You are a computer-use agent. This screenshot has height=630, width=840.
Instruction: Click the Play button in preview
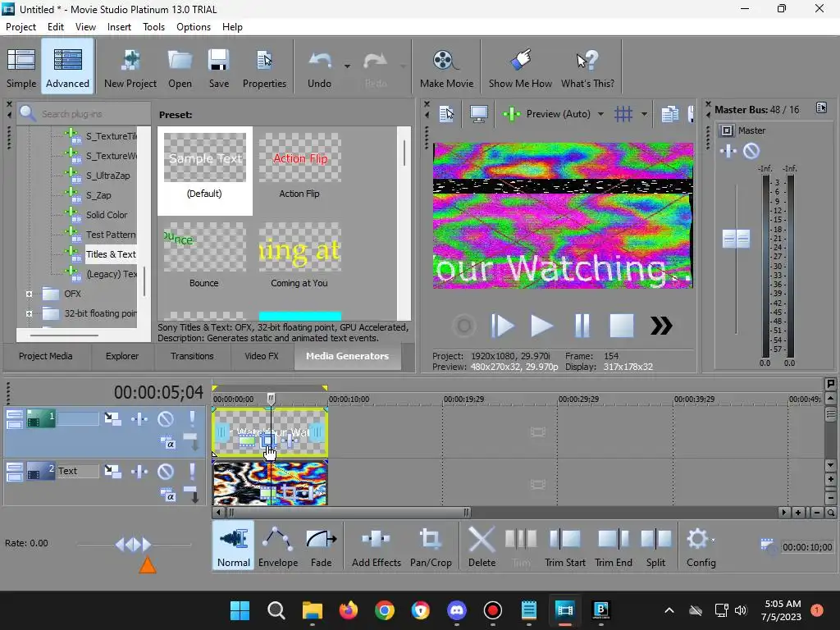coord(541,326)
